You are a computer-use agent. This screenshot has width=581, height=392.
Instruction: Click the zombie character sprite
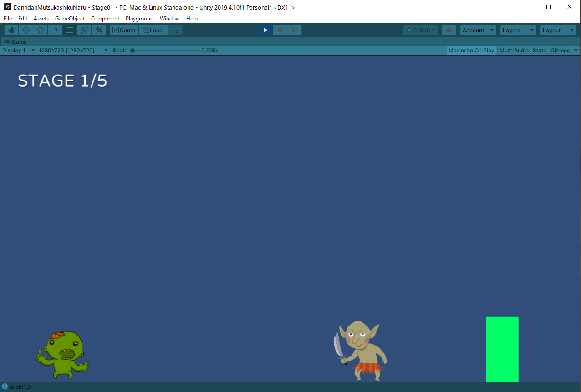click(x=63, y=355)
